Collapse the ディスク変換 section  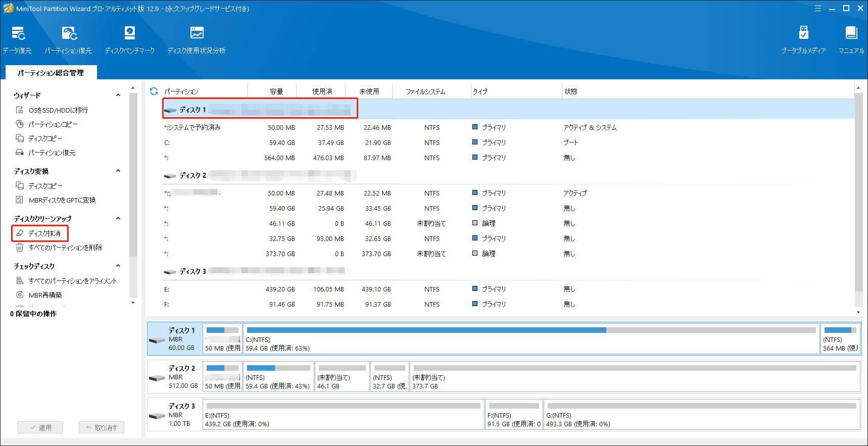point(118,171)
